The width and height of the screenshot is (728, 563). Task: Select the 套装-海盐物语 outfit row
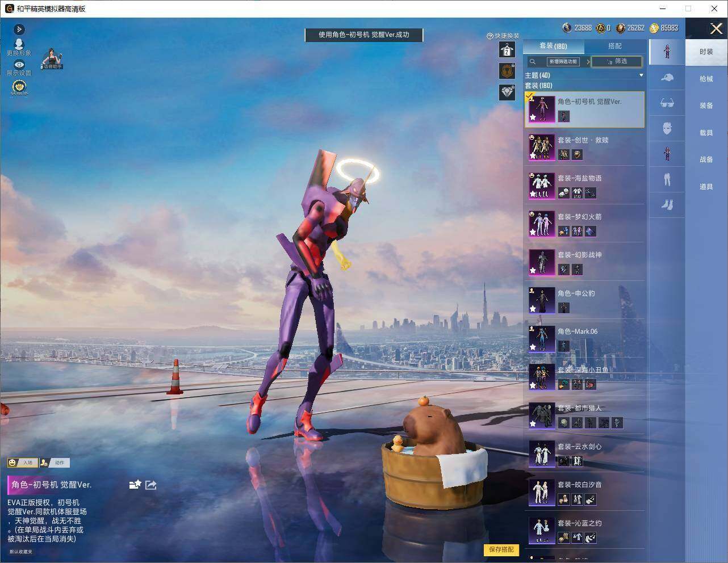(585, 185)
